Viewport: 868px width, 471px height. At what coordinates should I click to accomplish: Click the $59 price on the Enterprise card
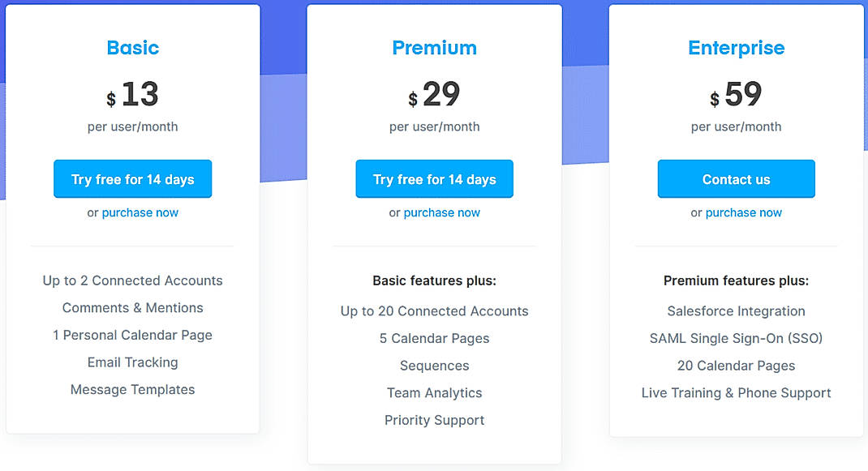[x=736, y=94]
